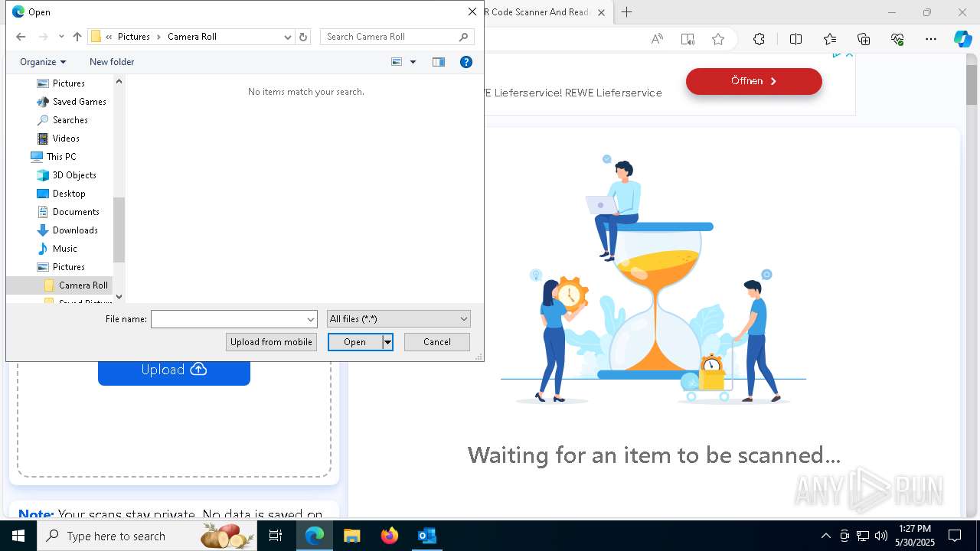Open the Copilot icon in Edge
This screenshot has height=551, width=980.
coord(962,39)
